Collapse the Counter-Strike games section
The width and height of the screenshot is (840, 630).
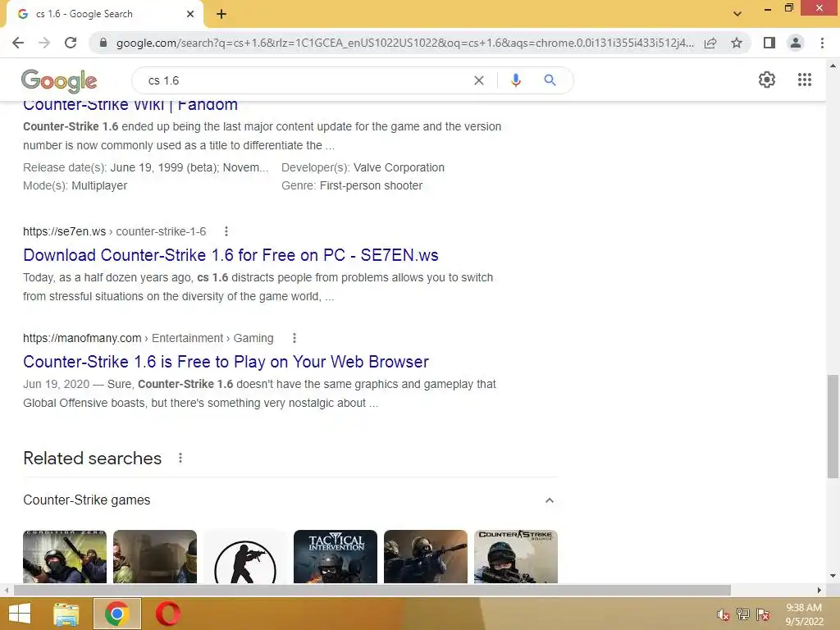[x=549, y=500]
